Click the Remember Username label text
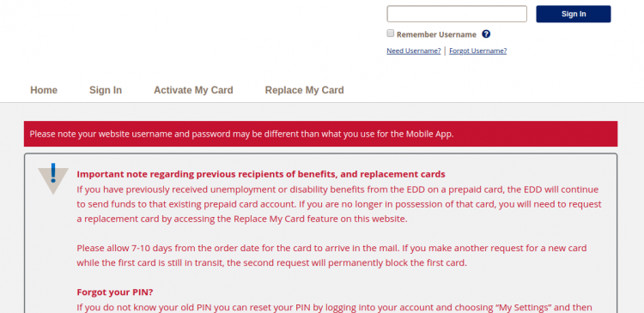Screen dimensions: 644x313 [436, 34]
